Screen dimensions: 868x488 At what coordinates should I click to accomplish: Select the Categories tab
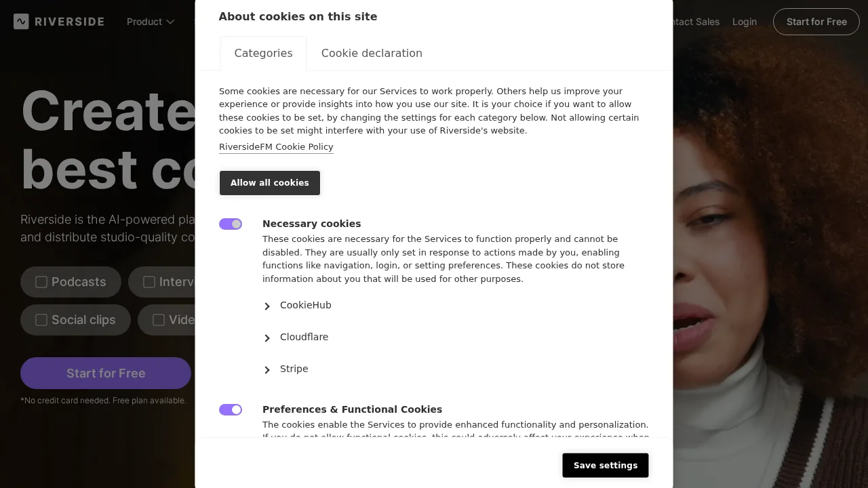[x=263, y=54]
